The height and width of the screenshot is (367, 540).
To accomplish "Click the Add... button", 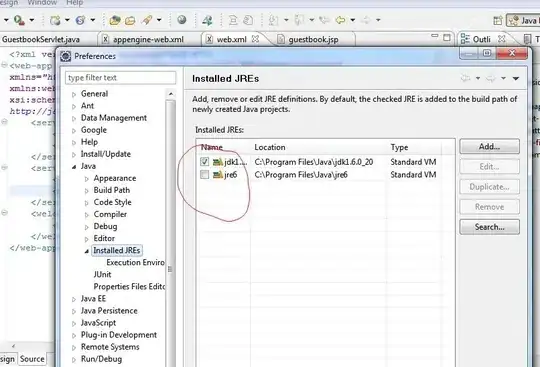I will (489, 147).
